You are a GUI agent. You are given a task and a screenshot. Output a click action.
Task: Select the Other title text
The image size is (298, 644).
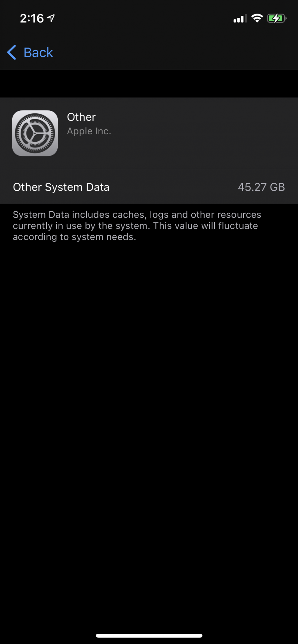tap(81, 117)
